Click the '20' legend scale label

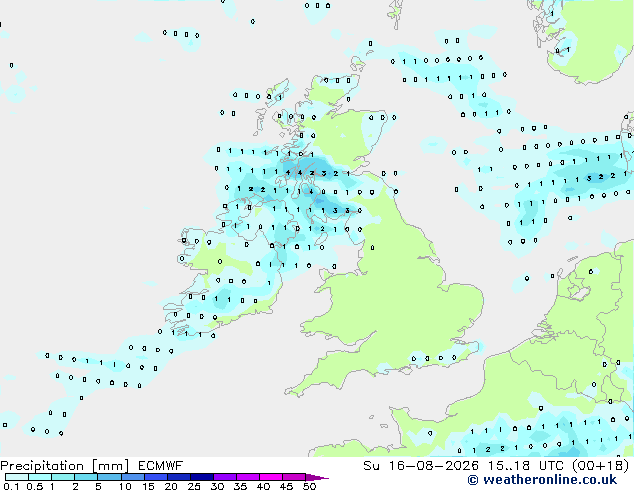coord(171,486)
